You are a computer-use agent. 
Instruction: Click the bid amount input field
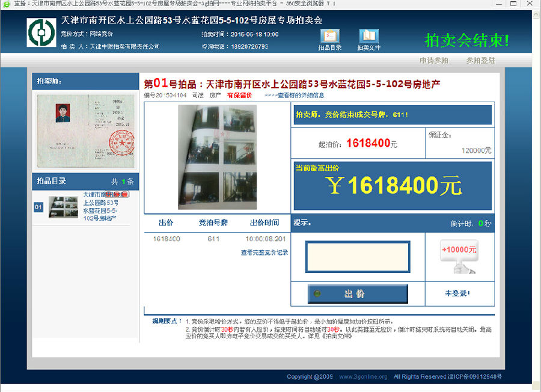(x=357, y=256)
